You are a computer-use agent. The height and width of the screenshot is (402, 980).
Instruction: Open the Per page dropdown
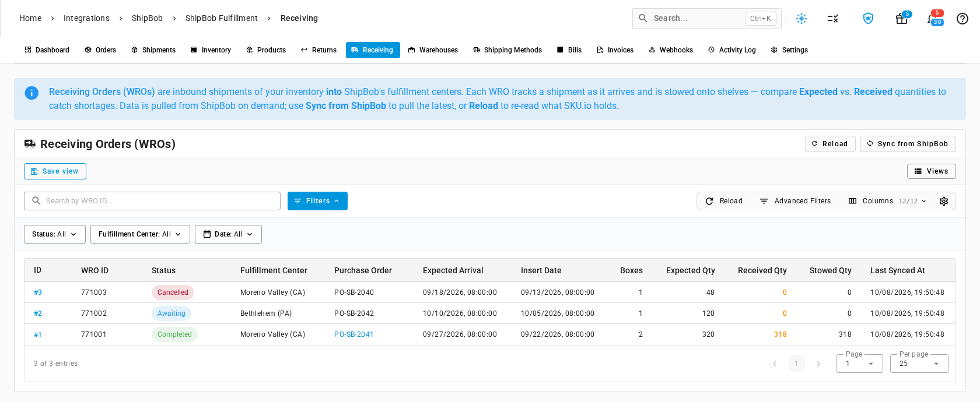(x=919, y=364)
